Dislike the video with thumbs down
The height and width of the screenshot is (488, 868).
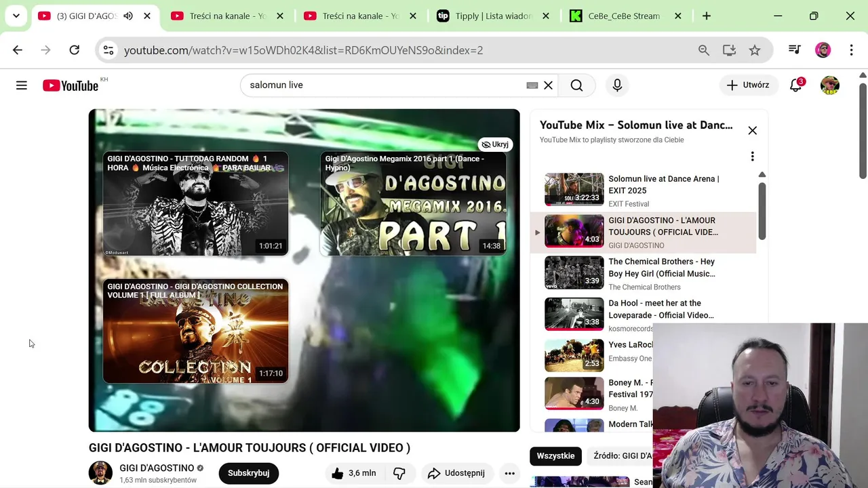click(399, 473)
